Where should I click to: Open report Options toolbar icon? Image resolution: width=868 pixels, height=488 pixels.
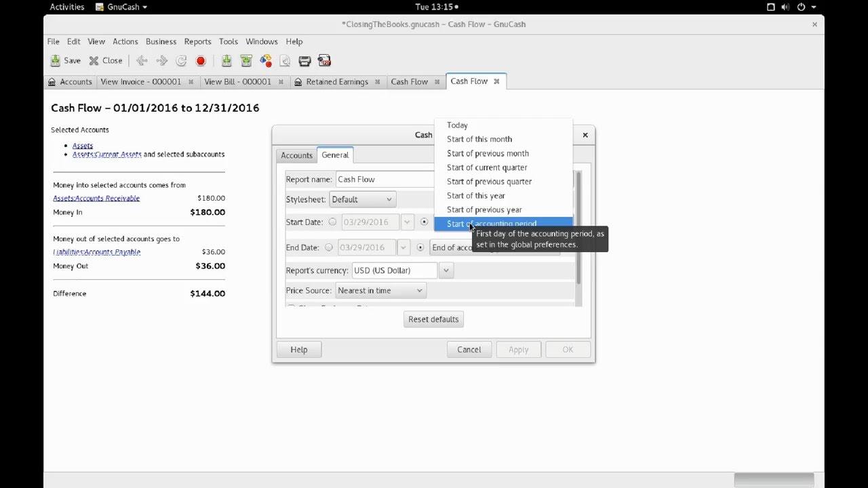(x=285, y=61)
